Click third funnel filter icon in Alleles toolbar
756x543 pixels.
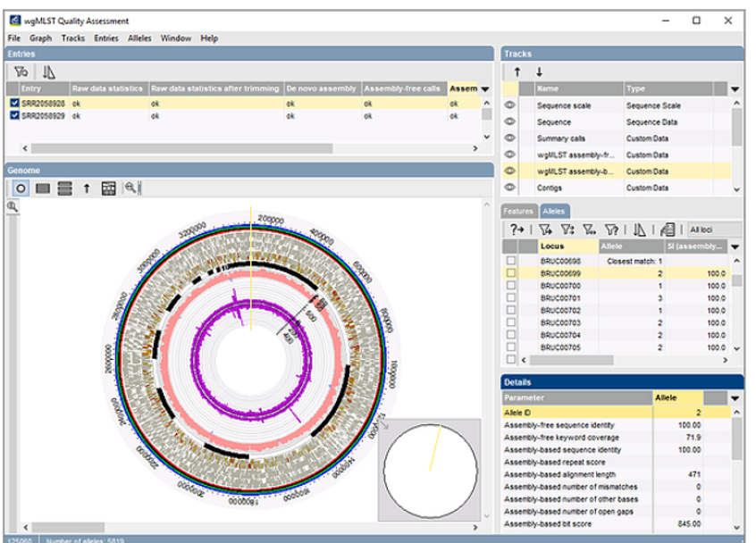point(589,230)
